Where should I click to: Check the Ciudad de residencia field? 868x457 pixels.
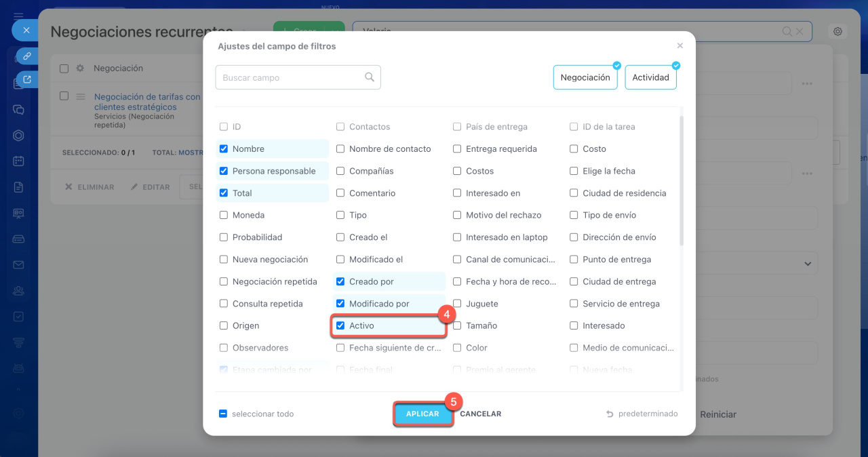tap(574, 193)
